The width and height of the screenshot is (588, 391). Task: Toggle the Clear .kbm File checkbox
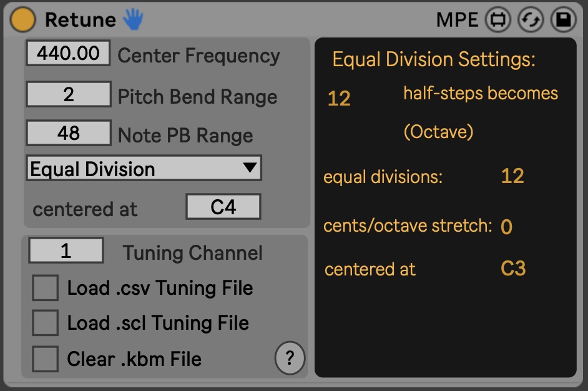(x=46, y=359)
